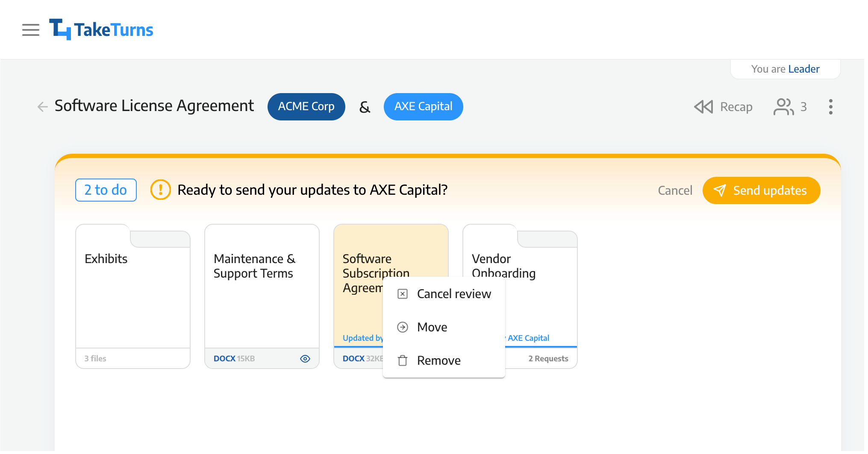The image size is (868, 454).
Task: Go back using the left arrow
Action: pos(42,106)
